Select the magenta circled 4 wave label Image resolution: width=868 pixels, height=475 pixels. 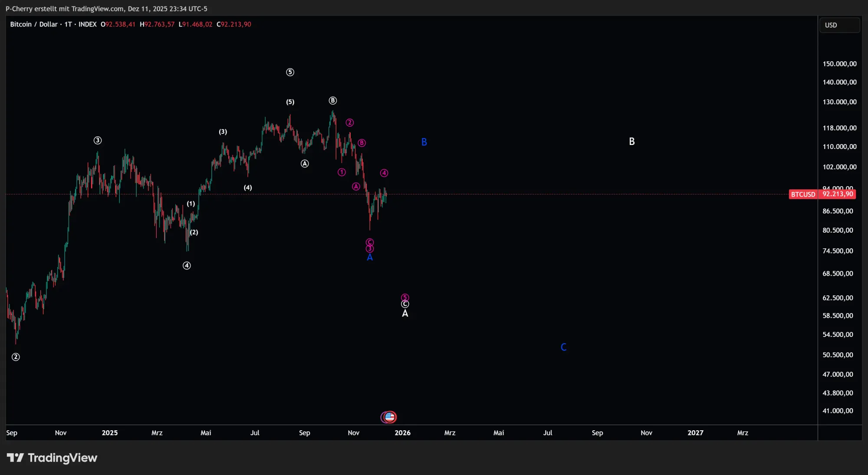click(x=384, y=173)
